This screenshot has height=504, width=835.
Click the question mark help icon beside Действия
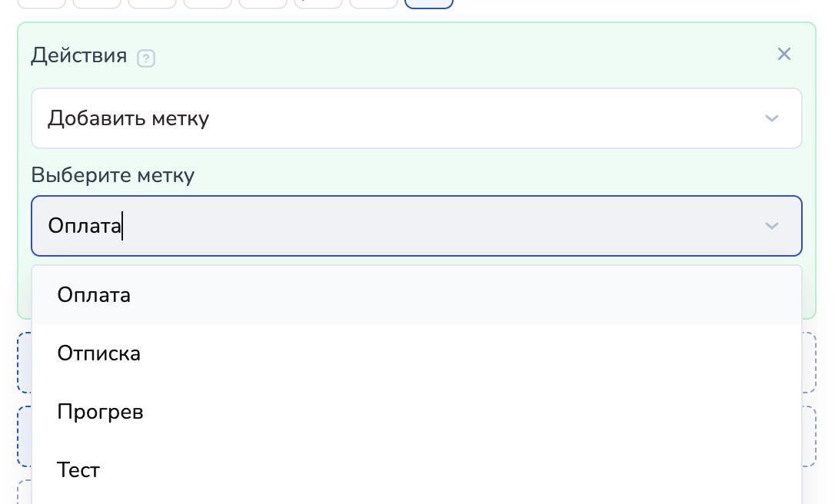click(146, 58)
